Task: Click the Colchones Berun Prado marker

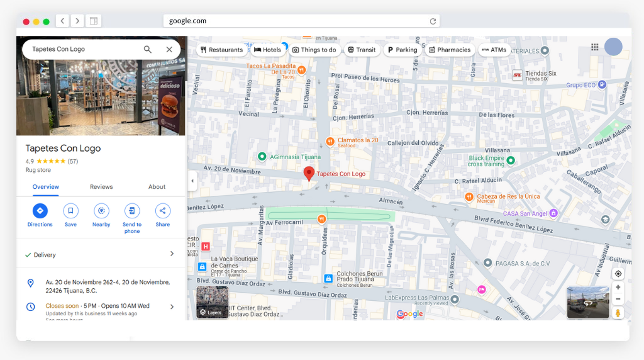Action: tap(328, 279)
